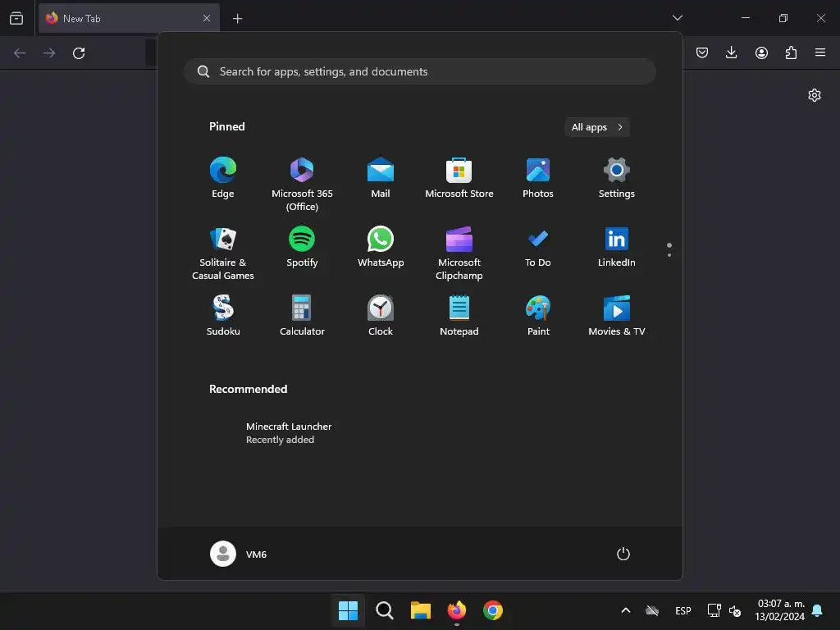This screenshot has width=840, height=630.
Task: Open the notifications bell
Action: (818, 610)
